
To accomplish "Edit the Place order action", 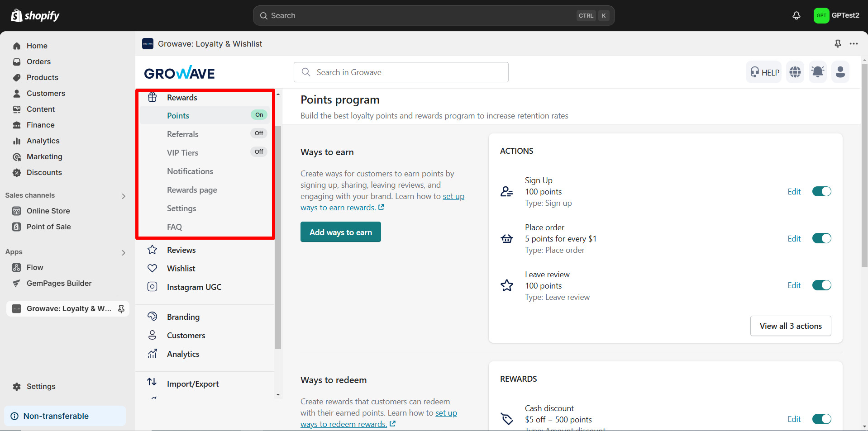I will (x=794, y=239).
